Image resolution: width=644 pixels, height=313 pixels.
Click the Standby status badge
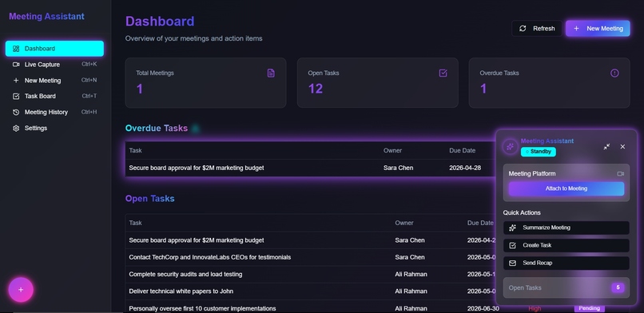coord(538,152)
